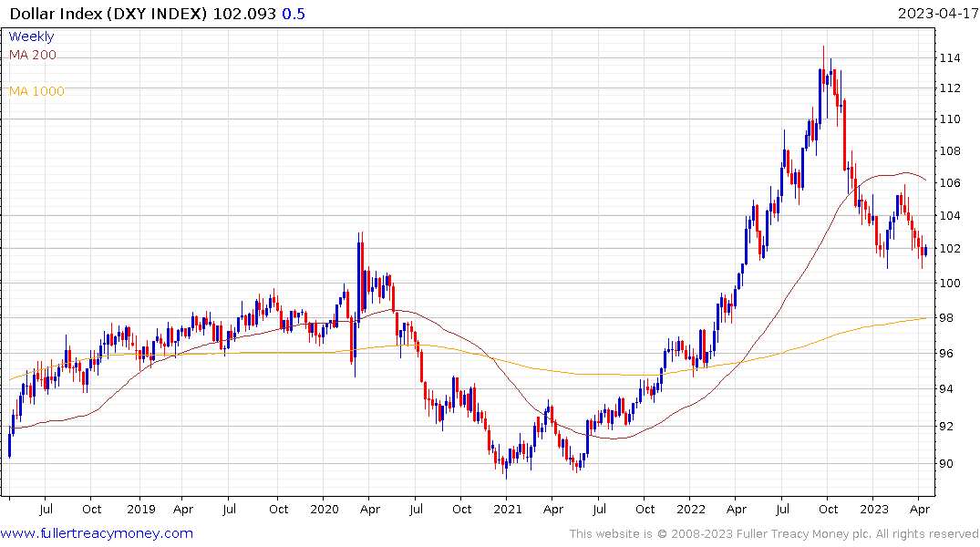
Task: Click the latest candle near 102 in April 2023
Action: [925, 250]
